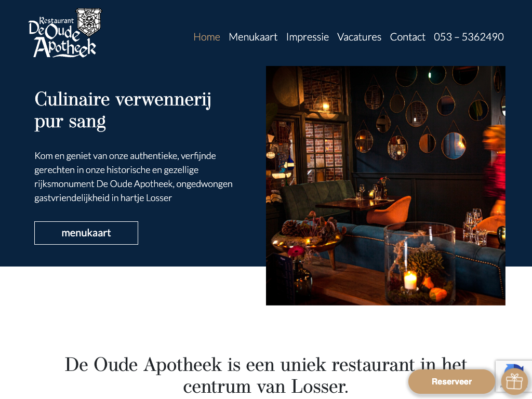
Task: Open the Menukaart navigation item
Action: pyautogui.click(x=253, y=37)
